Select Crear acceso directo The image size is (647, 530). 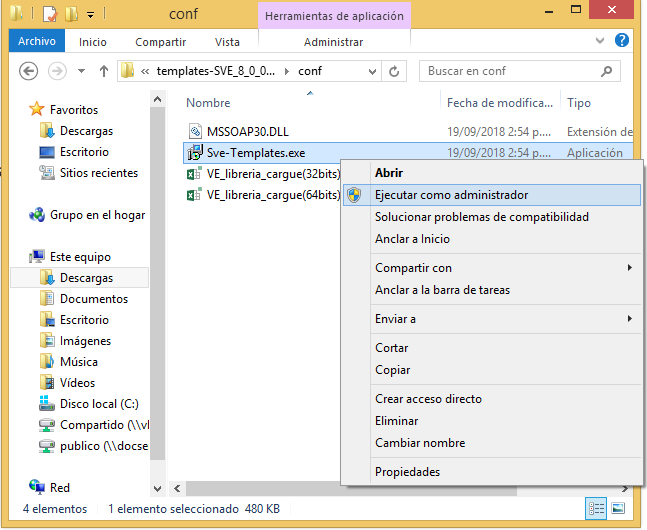coord(492,399)
